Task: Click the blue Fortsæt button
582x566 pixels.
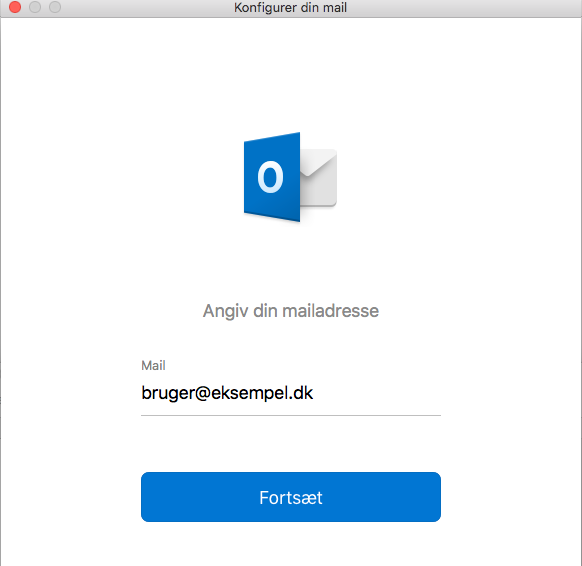Action: 291,497
